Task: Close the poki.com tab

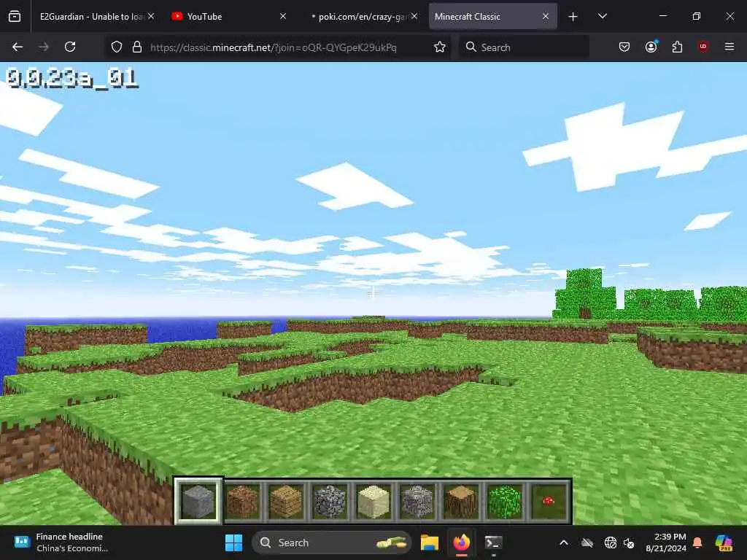Action: coord(414,16)
